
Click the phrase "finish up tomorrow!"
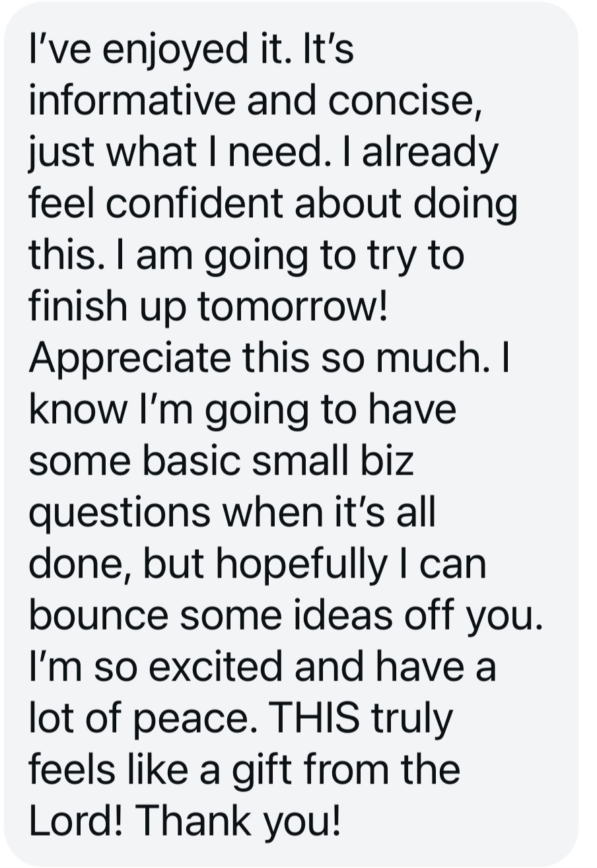[208, 307]
